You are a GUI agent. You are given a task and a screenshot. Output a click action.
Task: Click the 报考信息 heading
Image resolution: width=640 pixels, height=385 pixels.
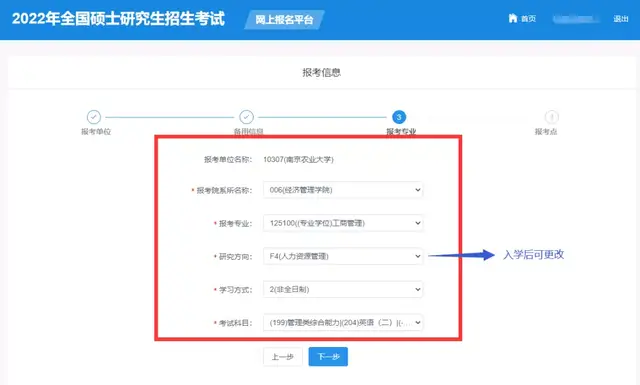pos(322,73)
